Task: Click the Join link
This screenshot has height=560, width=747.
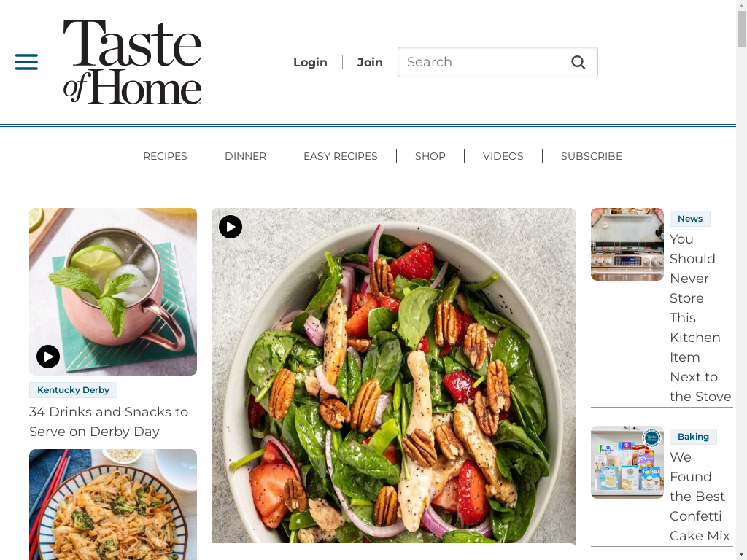Action: (x=370, y=63)
